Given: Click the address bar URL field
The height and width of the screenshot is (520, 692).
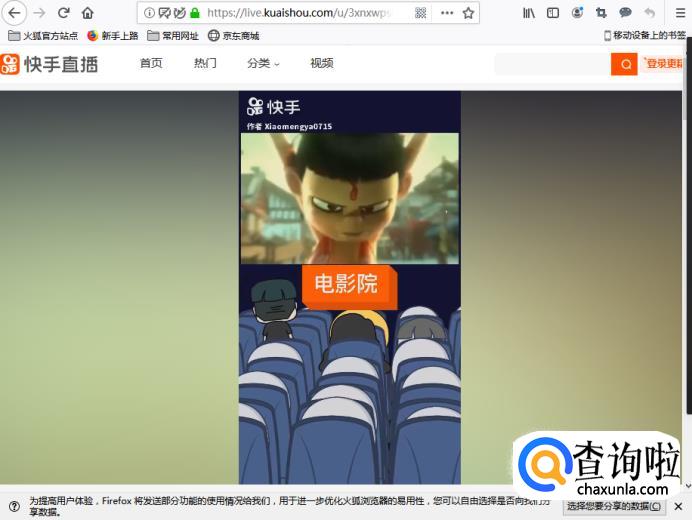Looking at the screenshot, I should [299, 13].
